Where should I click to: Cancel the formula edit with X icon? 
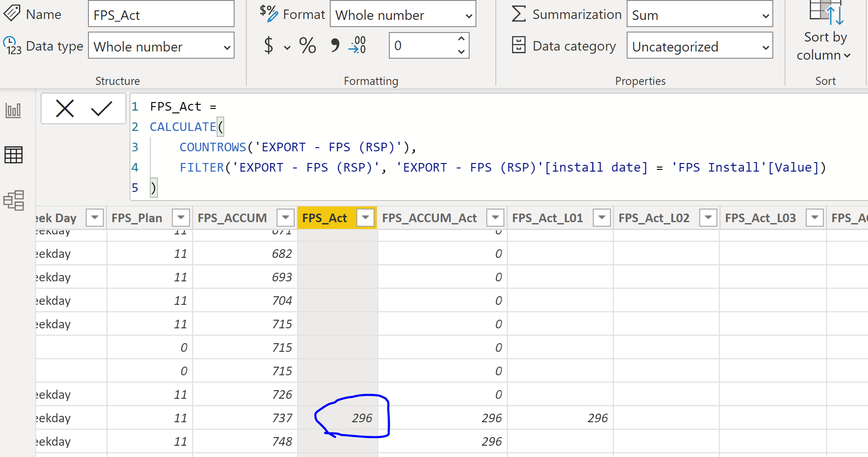[65, 108]
